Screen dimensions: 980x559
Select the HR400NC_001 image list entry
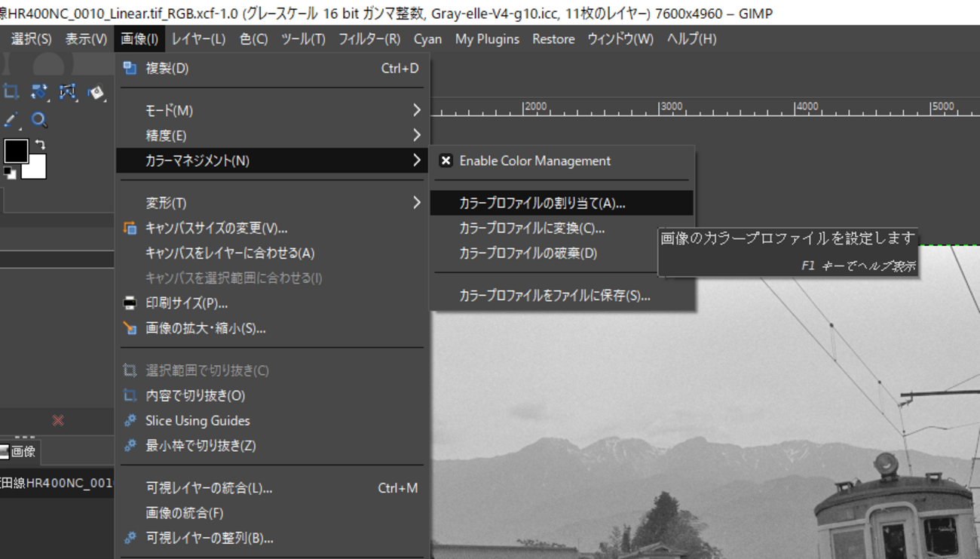pyautogui.click(x=57, y=484)
